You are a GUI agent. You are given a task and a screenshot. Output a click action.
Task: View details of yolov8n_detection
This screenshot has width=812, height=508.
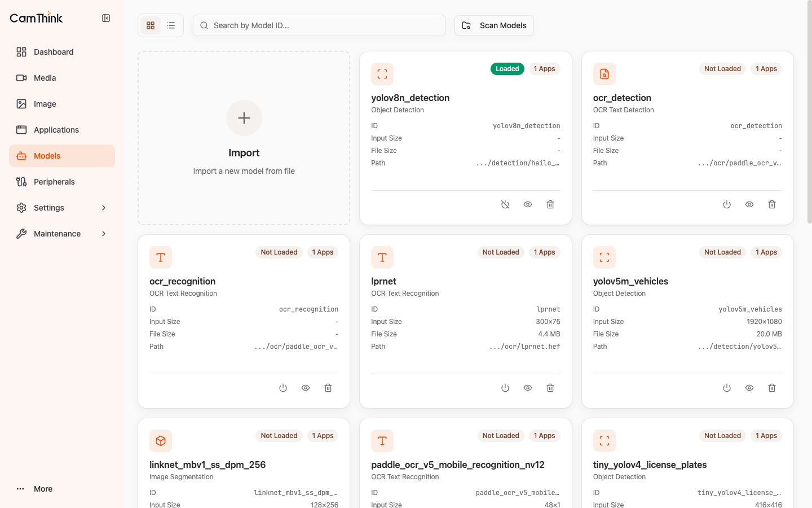tap(528, 204)
